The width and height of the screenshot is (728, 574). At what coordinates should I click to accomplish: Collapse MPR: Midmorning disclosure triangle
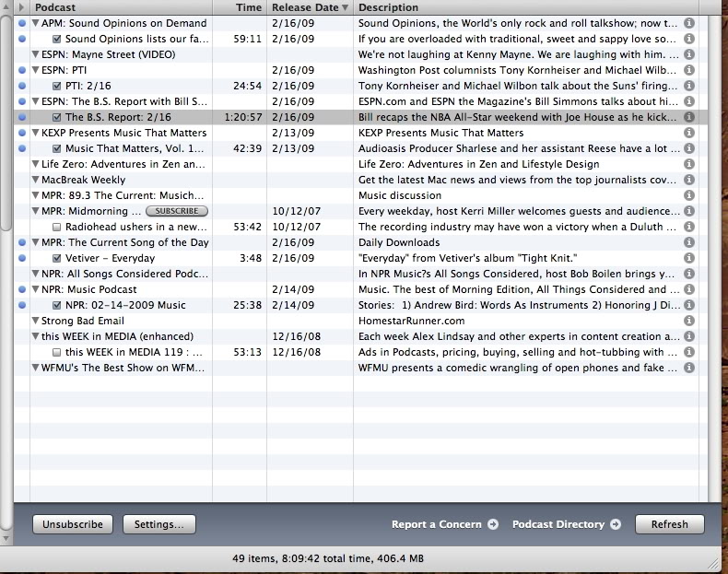tap(35, 211)
